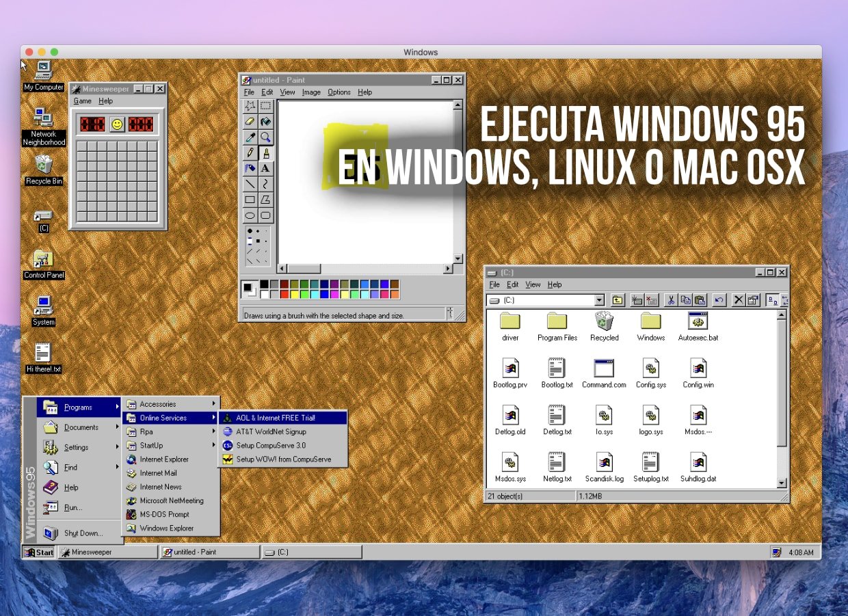Select the Pencil tool in Paint
This screenshot has height=616, width=848.
pyautogui.click(x=250, y=153)
